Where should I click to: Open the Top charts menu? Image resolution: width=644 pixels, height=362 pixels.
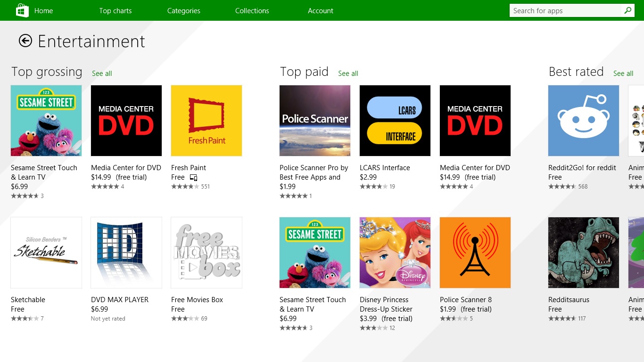[x=116, y=11]
